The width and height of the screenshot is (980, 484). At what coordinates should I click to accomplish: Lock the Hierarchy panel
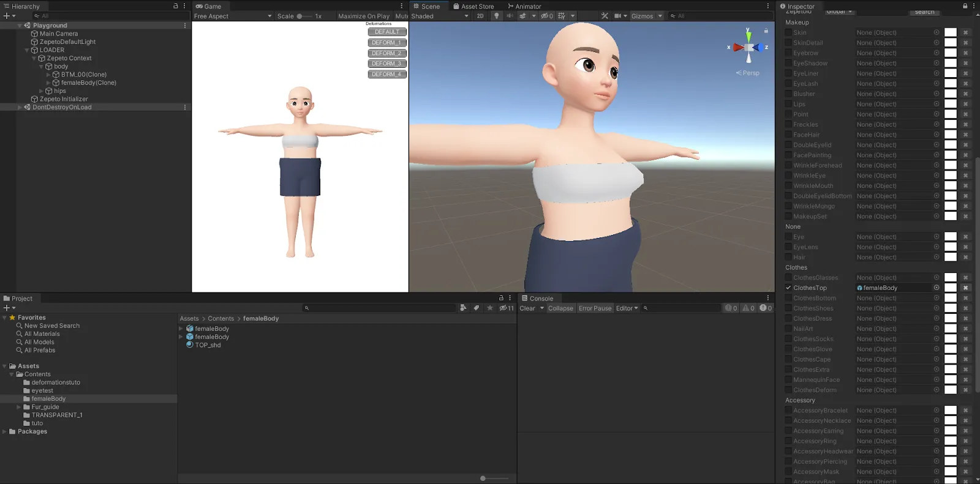176,6
